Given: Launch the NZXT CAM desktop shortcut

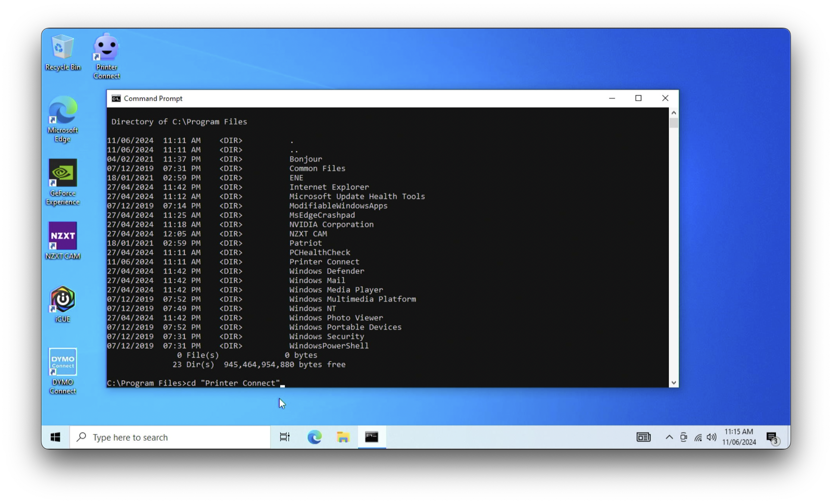Looking at the screenshot, I should [x=63, y=237].
